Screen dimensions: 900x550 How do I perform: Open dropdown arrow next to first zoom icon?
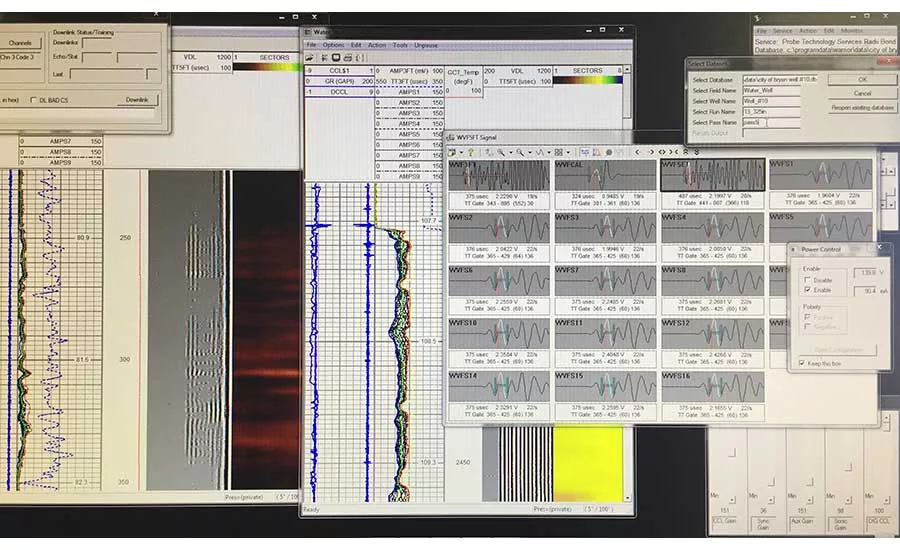click(x=511, y=152)
